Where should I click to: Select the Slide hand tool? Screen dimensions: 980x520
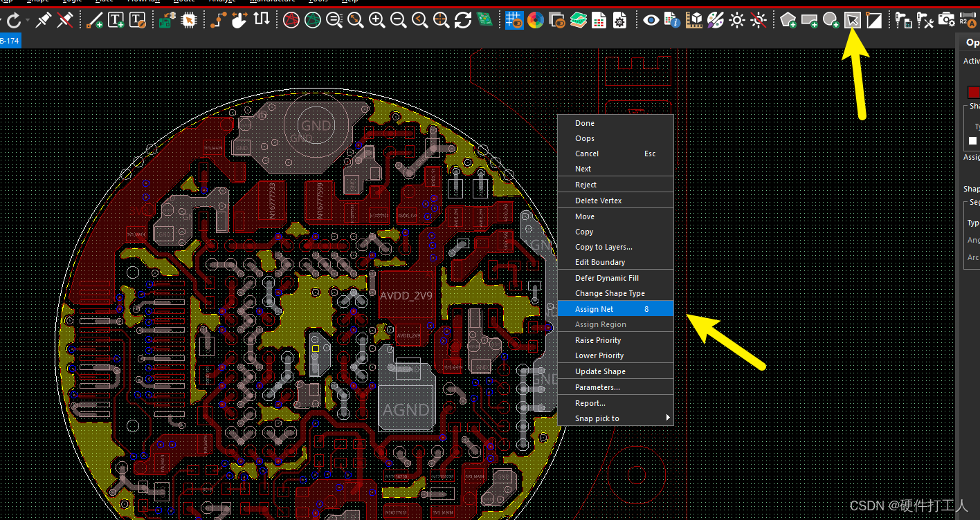[x=239, y=20]
